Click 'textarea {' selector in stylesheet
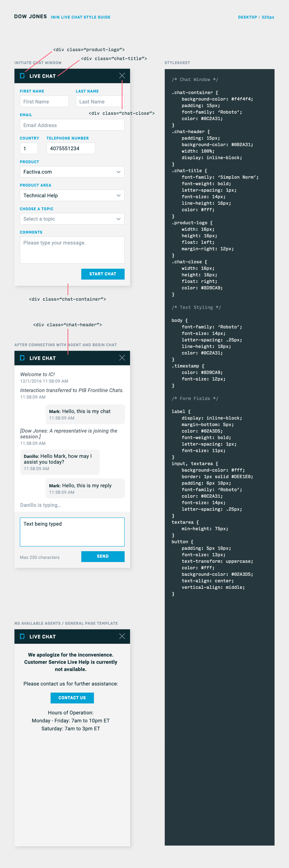This screenshot has width=289, height=868. 185,522
